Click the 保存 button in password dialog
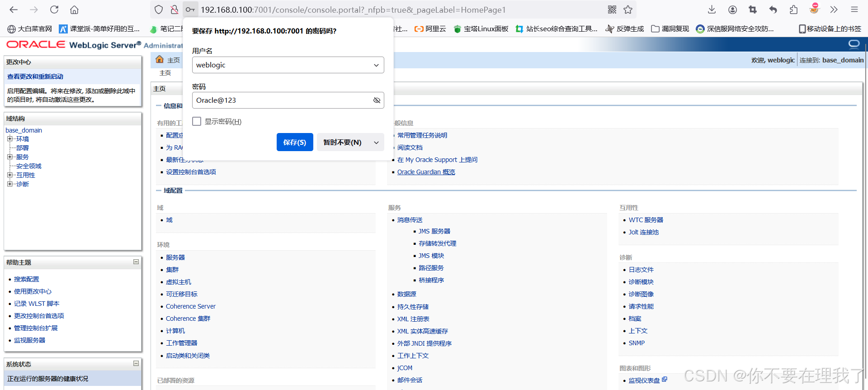Screen dimensions: 868x390 pos(295,142)
